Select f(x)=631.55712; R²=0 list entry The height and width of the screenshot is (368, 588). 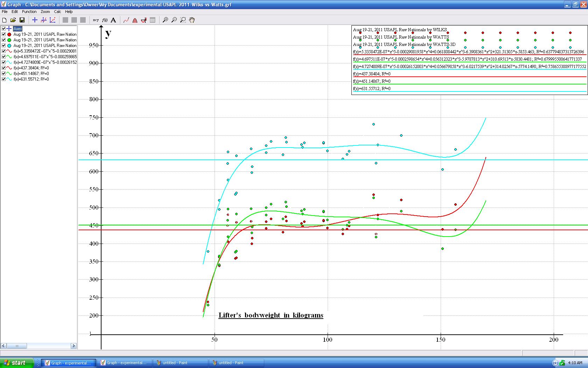pyautogui.click(x=31, y=79)
